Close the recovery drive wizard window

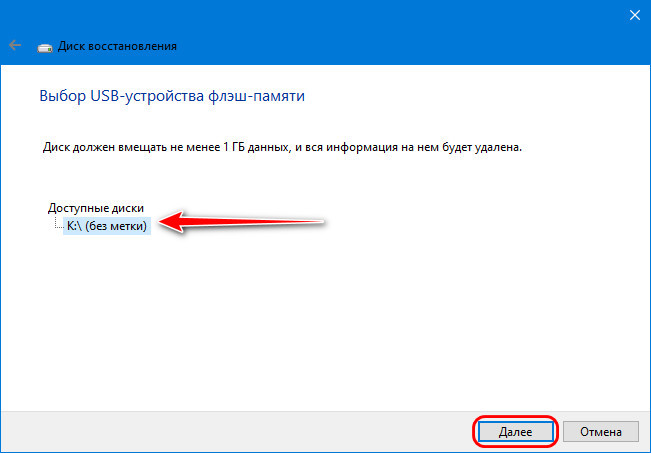click(634, 15)
